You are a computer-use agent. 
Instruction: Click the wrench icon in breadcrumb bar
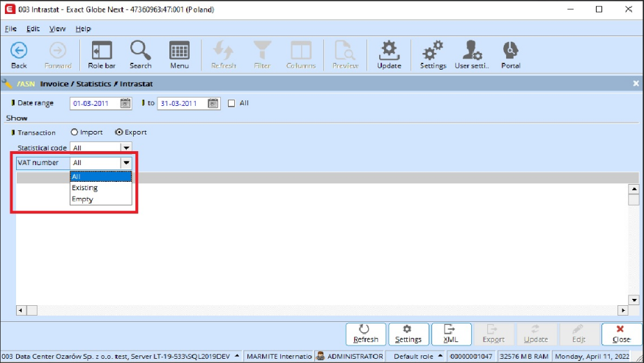pos(7,84)
